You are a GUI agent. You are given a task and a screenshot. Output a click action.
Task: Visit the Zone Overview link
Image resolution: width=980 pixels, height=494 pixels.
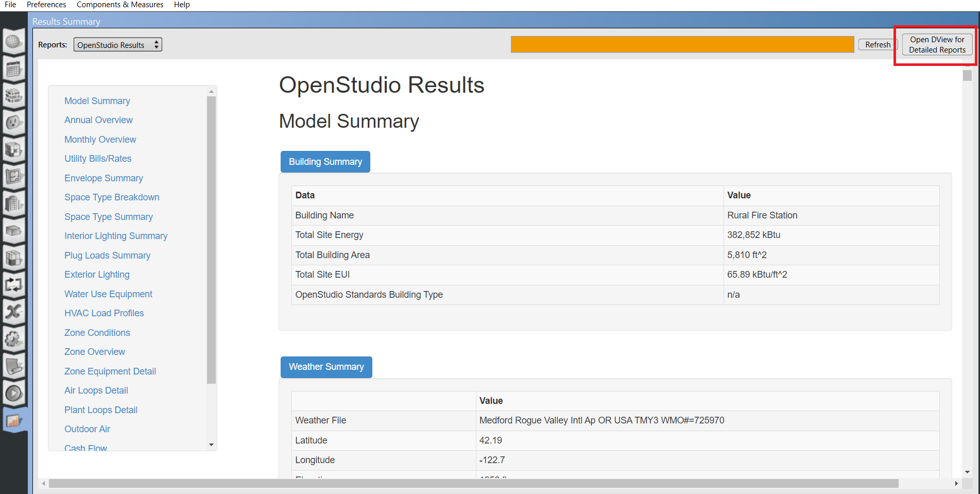pos(95,352)
